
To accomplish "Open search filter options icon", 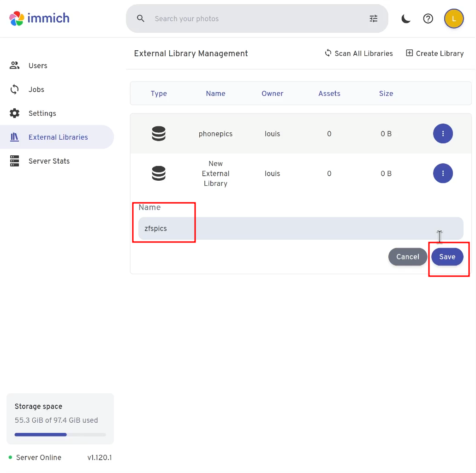I will tap(374, 18).
